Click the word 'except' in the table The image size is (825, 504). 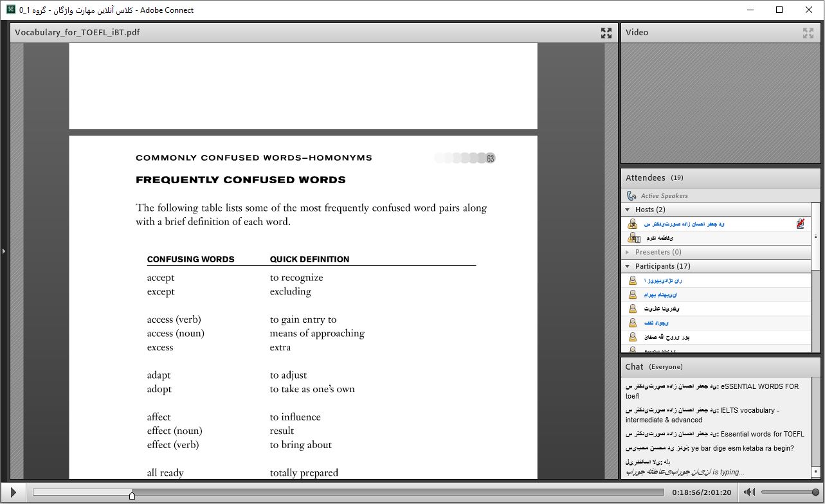tap(161, 292)
